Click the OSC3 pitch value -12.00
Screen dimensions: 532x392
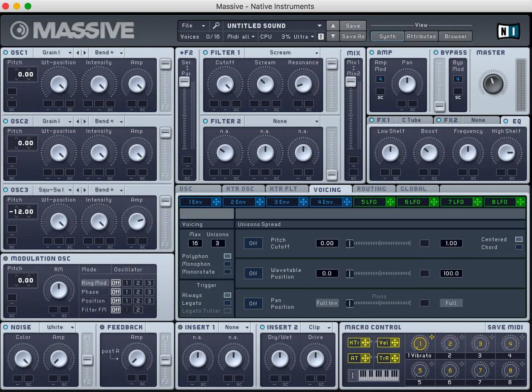click(x=22, y=212)
